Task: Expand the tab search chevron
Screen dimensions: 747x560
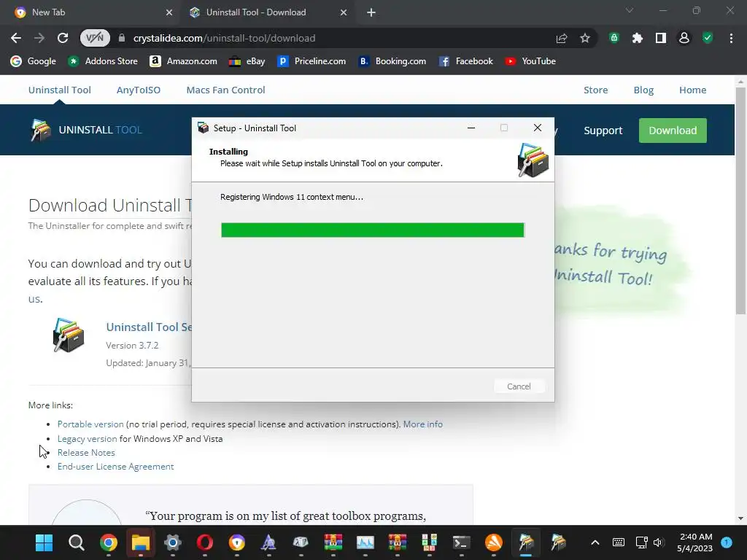Action: [630, 10]
